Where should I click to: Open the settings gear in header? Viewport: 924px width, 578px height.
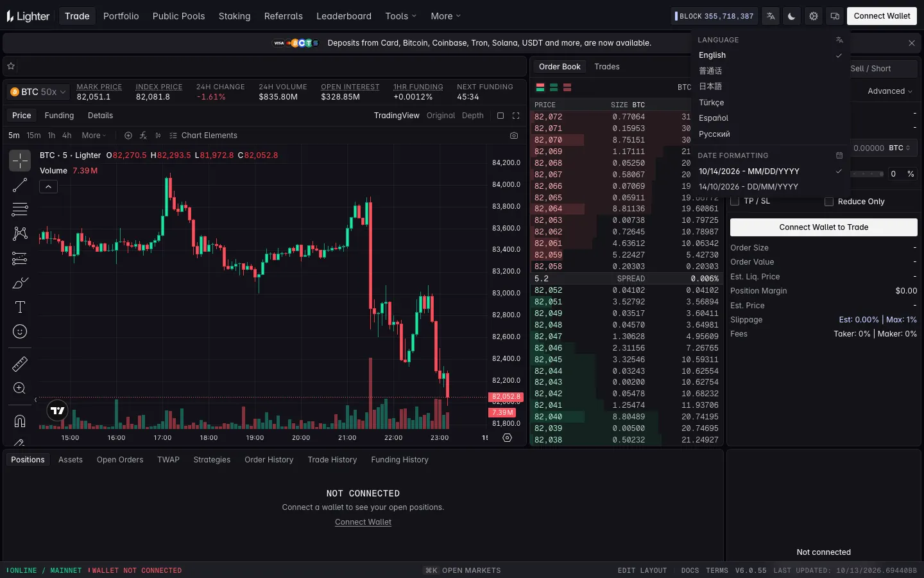[x=814, y=16]
